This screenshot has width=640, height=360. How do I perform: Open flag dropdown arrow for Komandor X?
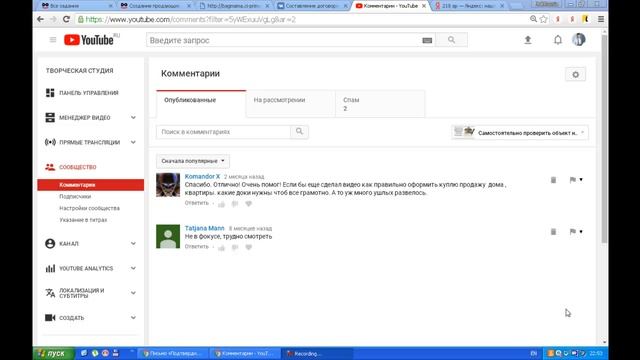[x=581, y=180]
